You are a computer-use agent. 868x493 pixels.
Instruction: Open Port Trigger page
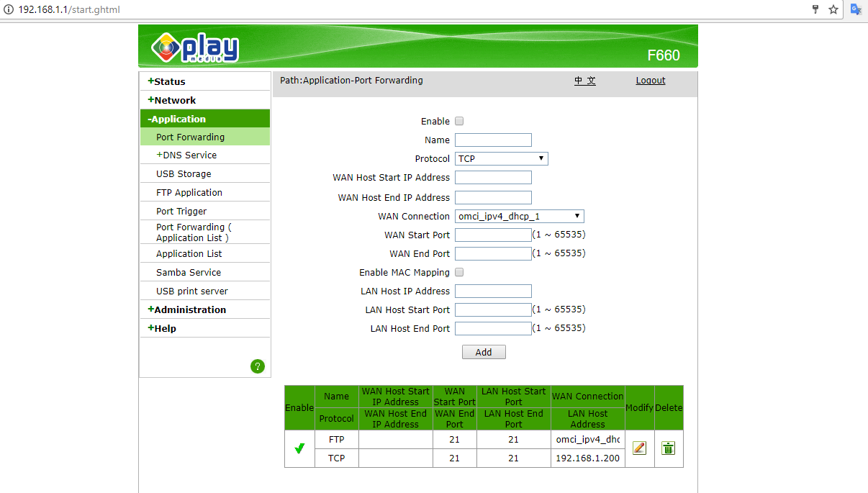click(181, 211)
